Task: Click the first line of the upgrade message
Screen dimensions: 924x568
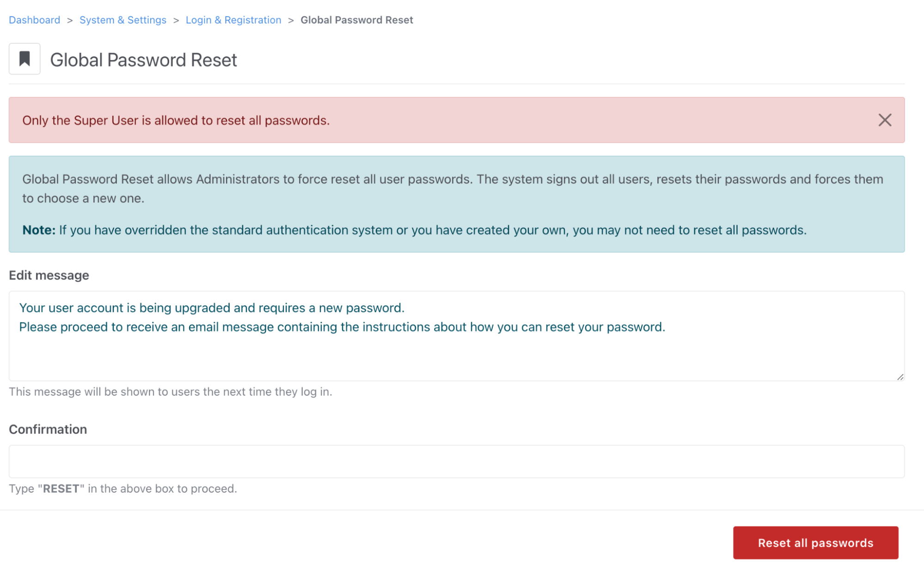Action: pos(211,308)
